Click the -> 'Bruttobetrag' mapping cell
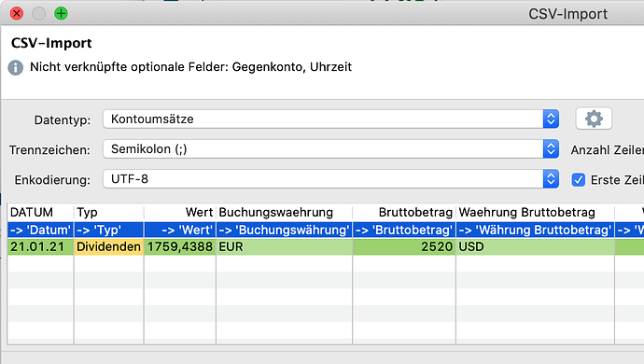The height and width of the screenshot is (364, 644). tap(404, 230)
